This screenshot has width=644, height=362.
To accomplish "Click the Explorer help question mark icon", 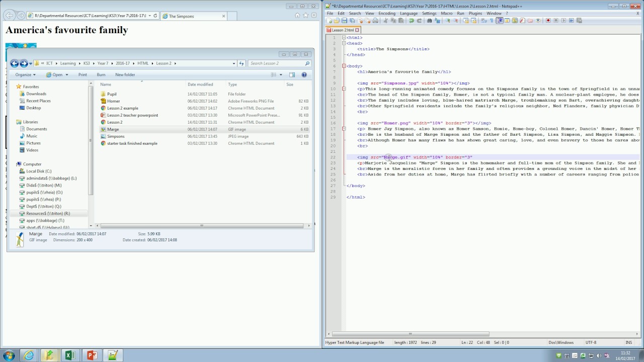I will click(304, 75).
